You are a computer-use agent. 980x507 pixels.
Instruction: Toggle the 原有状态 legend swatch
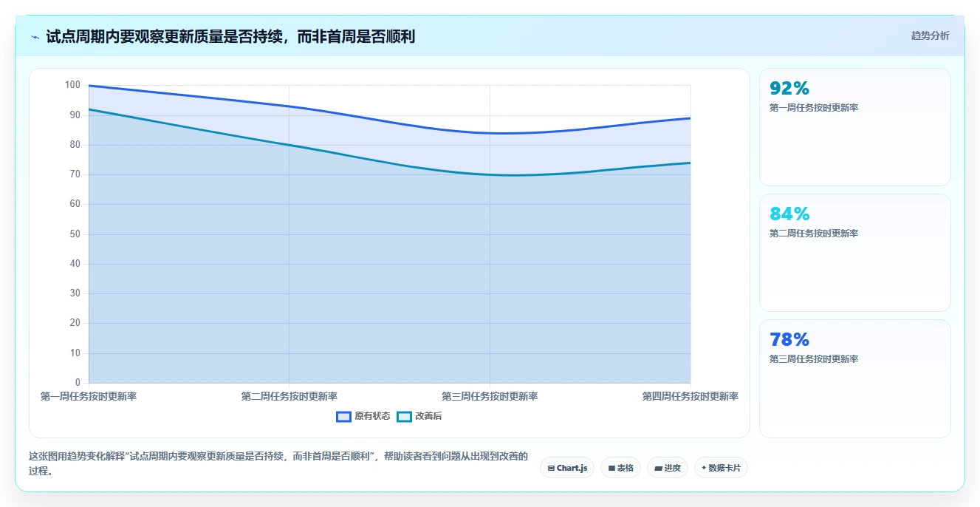coord(343,416)
